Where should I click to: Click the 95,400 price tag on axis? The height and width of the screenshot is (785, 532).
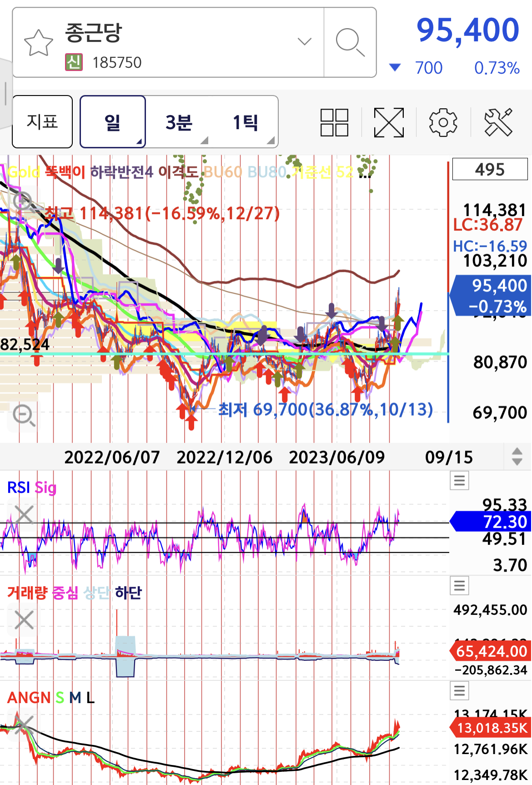pyautogui.click(x=491, y=295)
